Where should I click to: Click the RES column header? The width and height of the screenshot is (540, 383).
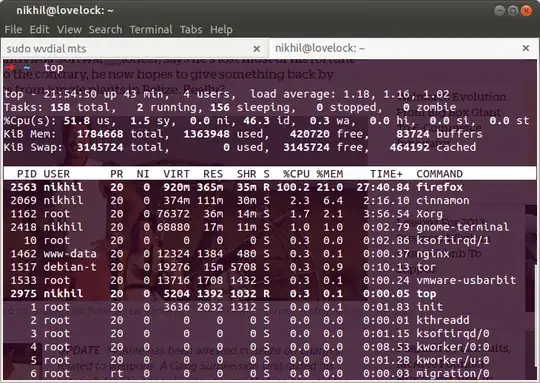213,174
